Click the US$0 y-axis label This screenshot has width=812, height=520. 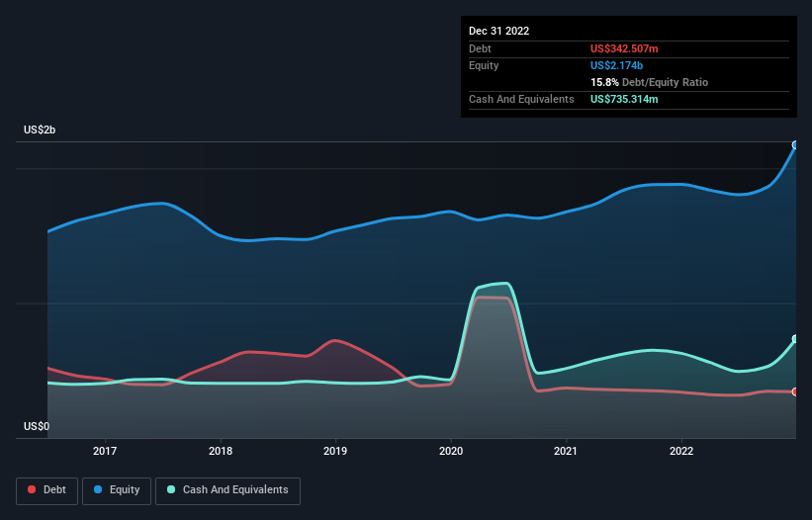(x=37, y=426)
